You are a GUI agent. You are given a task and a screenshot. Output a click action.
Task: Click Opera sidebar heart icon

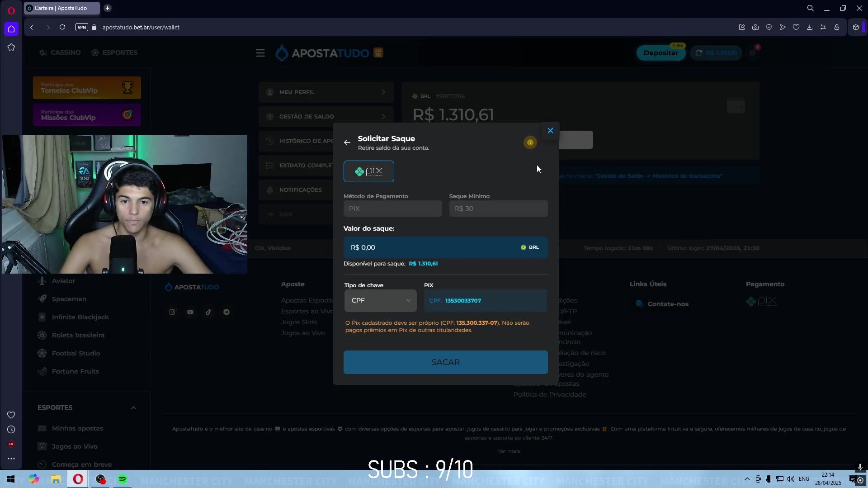point(11,415)
